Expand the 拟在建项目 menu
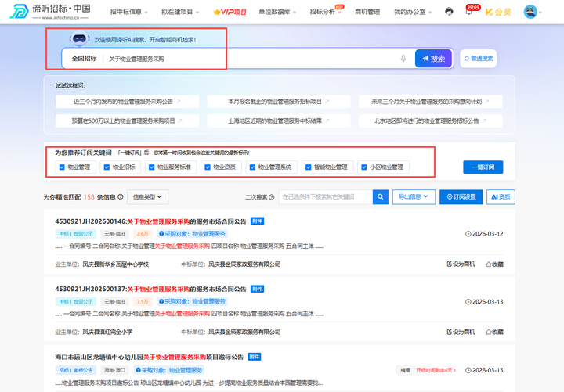 point(180,12)
